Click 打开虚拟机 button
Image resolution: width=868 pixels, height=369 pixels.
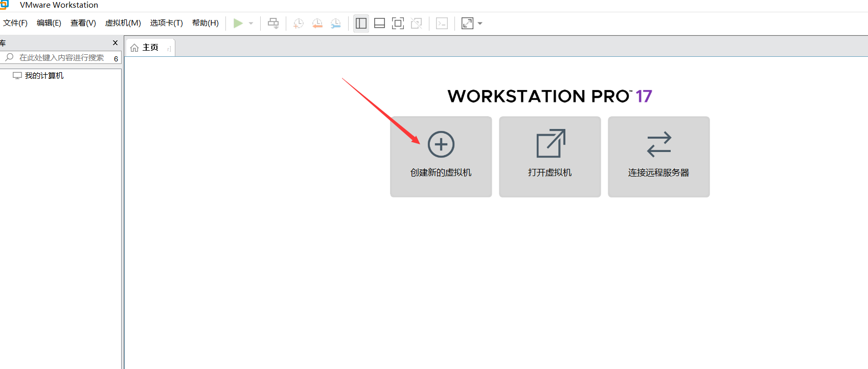pyautogui.click(x=550, y=157)
